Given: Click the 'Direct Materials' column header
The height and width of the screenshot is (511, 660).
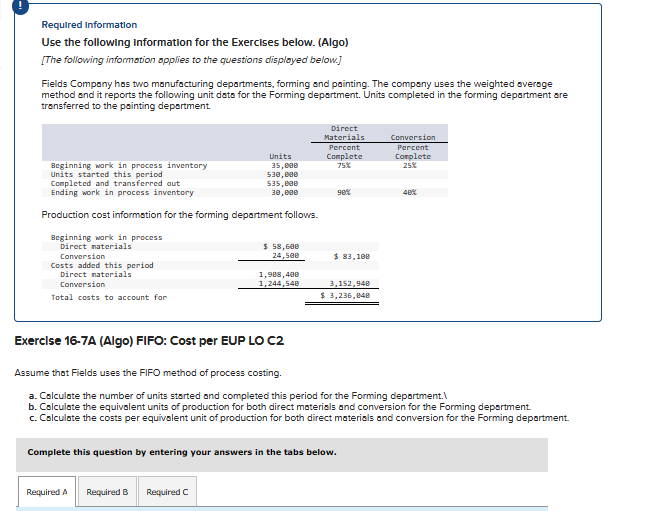Looking at the screenshot, I should pos(344,133).
